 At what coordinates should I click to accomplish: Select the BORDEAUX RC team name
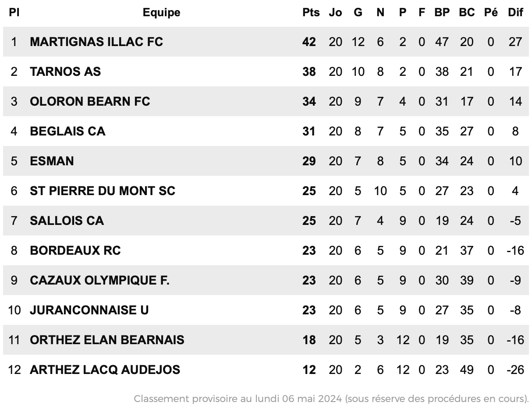[x=75, y=250]
